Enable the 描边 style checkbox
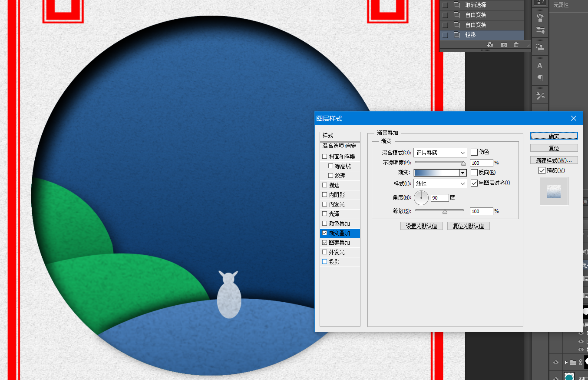Viewport: 588px width, 380px height. [325, 185]
